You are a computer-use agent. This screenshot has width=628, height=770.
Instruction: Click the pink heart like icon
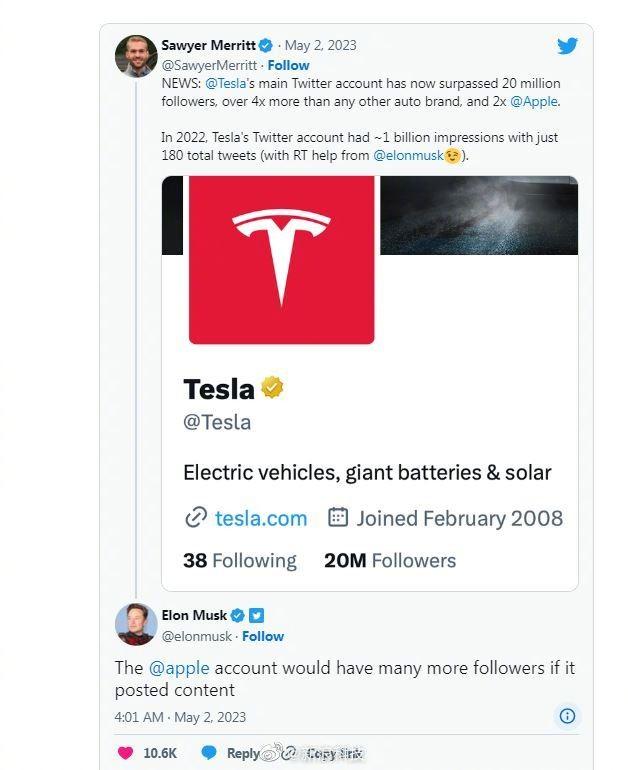click(126, 753)
